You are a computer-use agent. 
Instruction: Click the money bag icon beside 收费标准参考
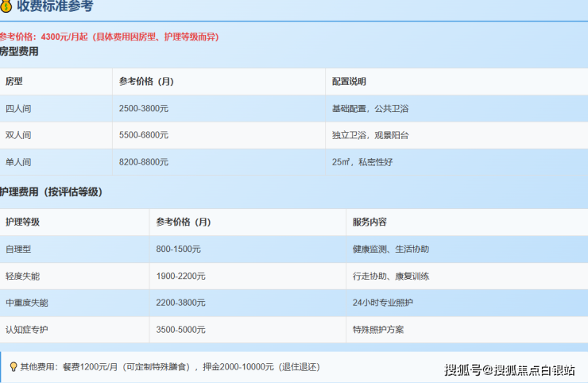tap(6, 7)
